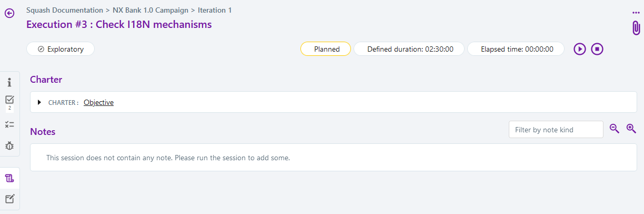This screenshot has height=214, width=644.
Task: Open the Information panel icon in sidebar
Action: tap(9, 82)
